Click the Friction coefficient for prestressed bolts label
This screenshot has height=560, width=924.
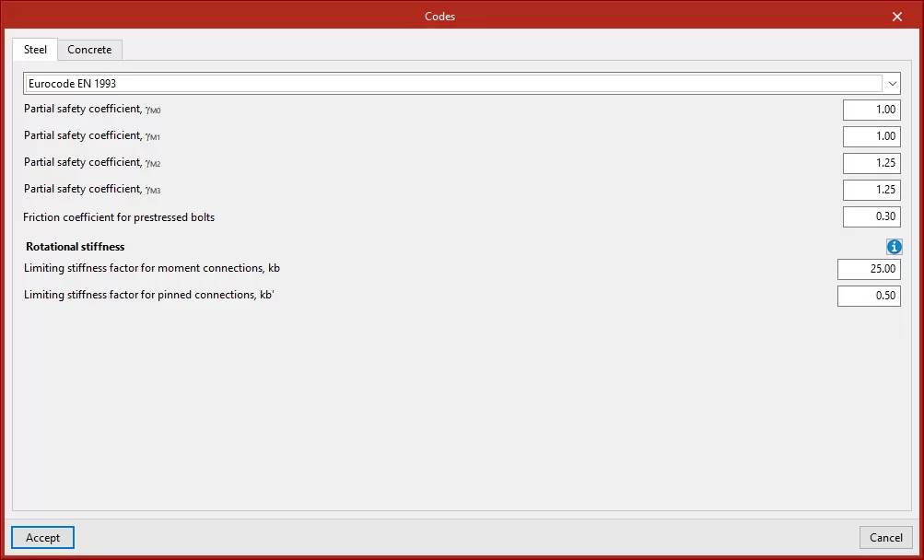(119, 217)
